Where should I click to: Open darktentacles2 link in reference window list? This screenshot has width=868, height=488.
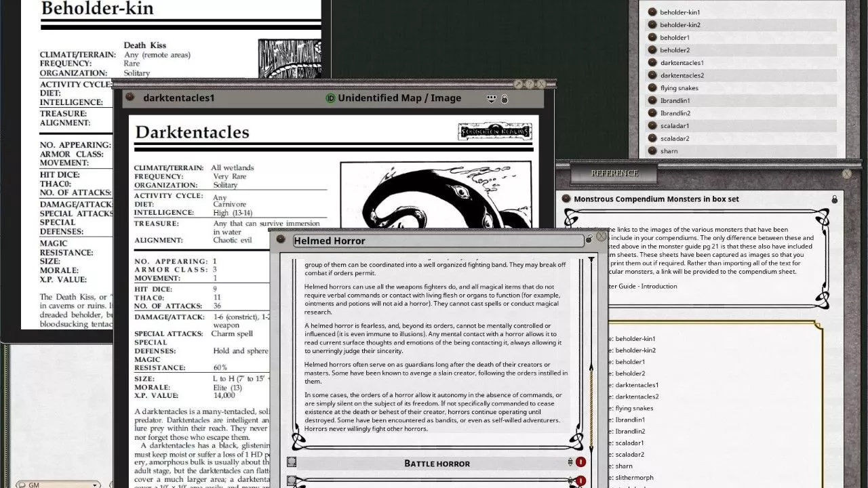[637, 396]
